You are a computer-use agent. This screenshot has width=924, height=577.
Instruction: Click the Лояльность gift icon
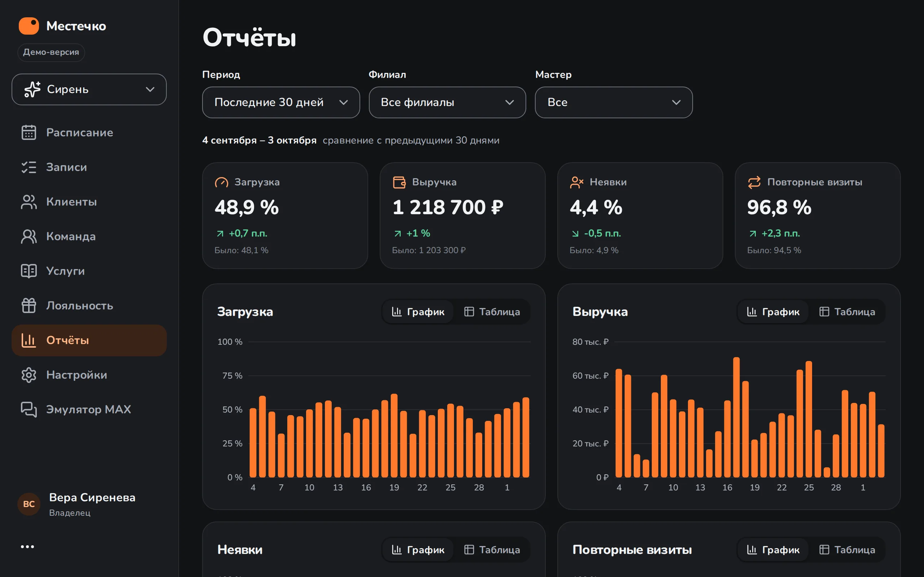[x=29, y=306]
